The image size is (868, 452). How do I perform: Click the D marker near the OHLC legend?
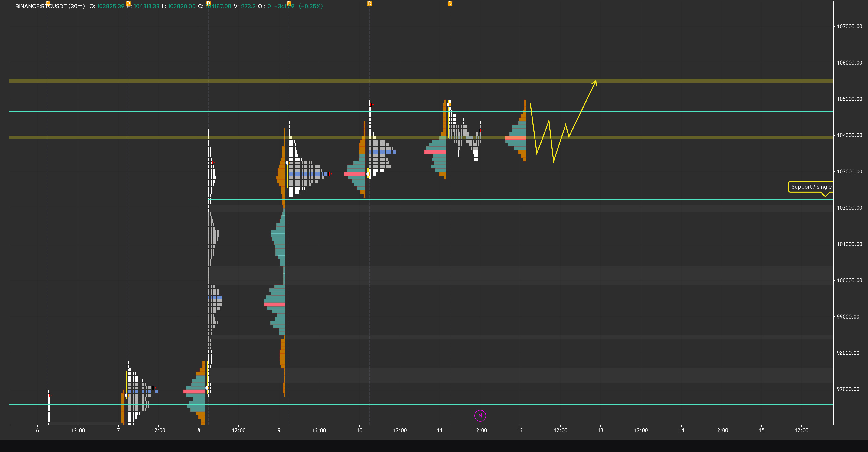click(128, 3)
